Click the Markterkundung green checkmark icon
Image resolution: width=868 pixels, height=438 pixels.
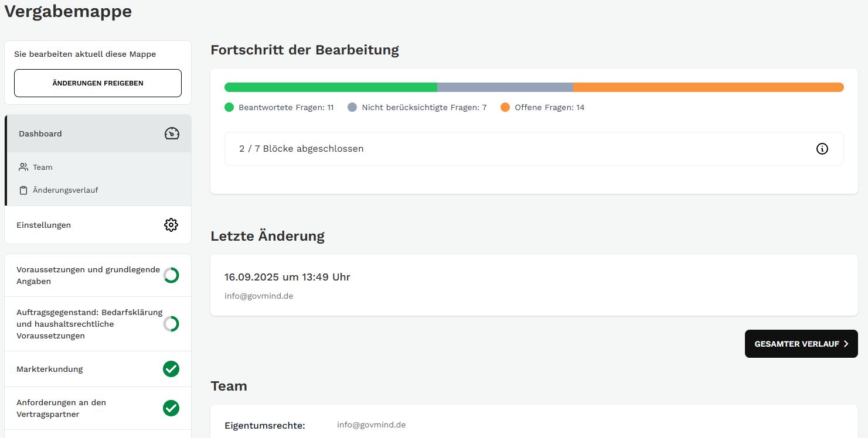tap(171, 369)
